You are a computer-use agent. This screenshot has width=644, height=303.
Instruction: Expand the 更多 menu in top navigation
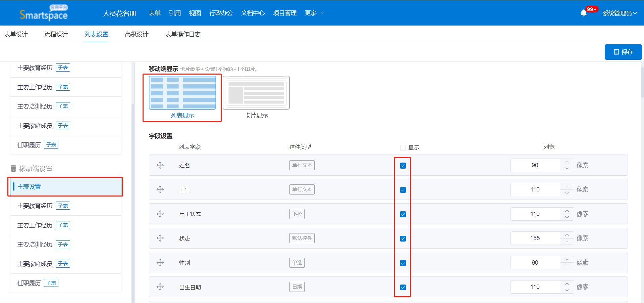(314, 13)
